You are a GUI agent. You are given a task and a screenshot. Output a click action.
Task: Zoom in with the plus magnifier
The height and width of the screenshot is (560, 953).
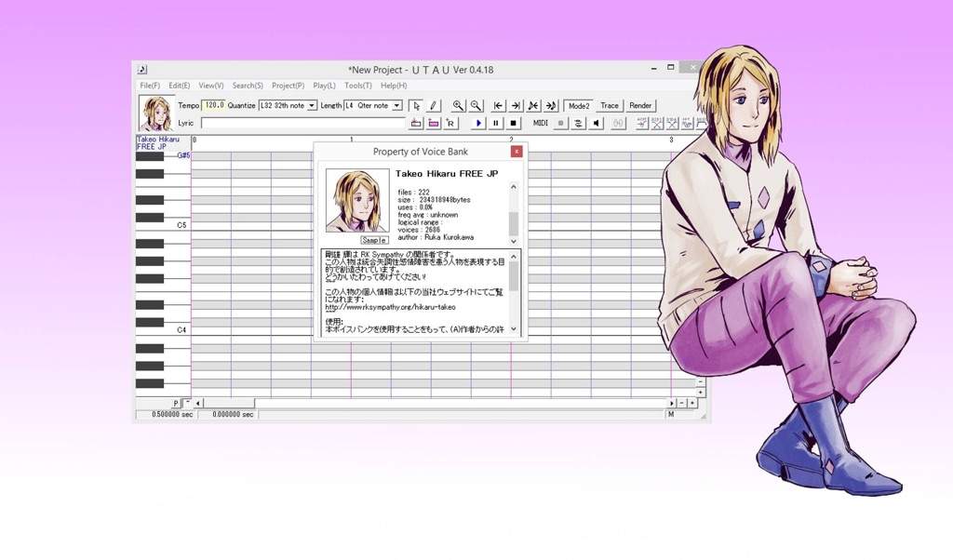(x=458, y=106)
